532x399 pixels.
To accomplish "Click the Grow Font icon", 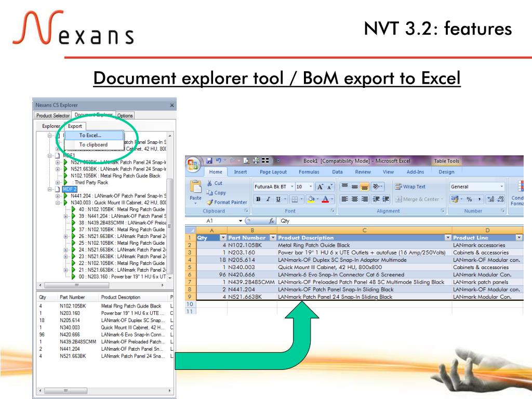I will click(x=320, y=187).
